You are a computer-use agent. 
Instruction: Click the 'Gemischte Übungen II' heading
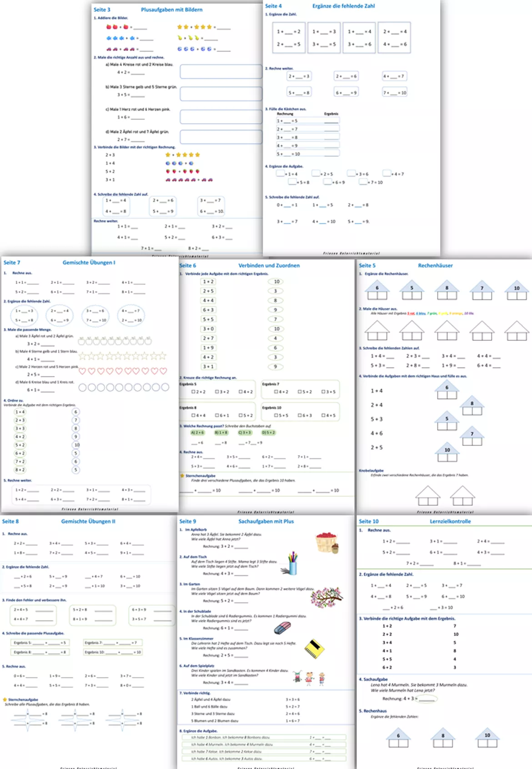(x=88, y=521)
